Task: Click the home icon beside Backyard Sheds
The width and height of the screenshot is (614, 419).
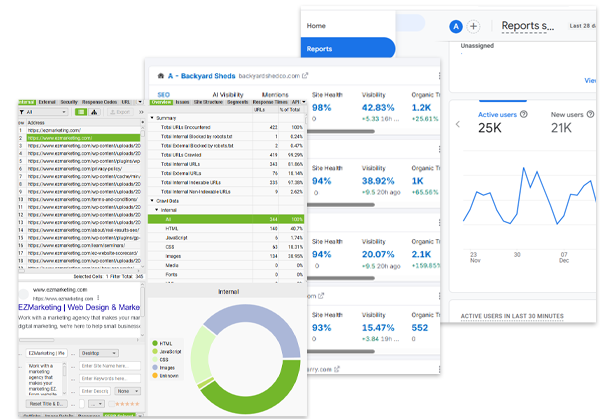Action: pyautogui.click(x=161, y=76)
